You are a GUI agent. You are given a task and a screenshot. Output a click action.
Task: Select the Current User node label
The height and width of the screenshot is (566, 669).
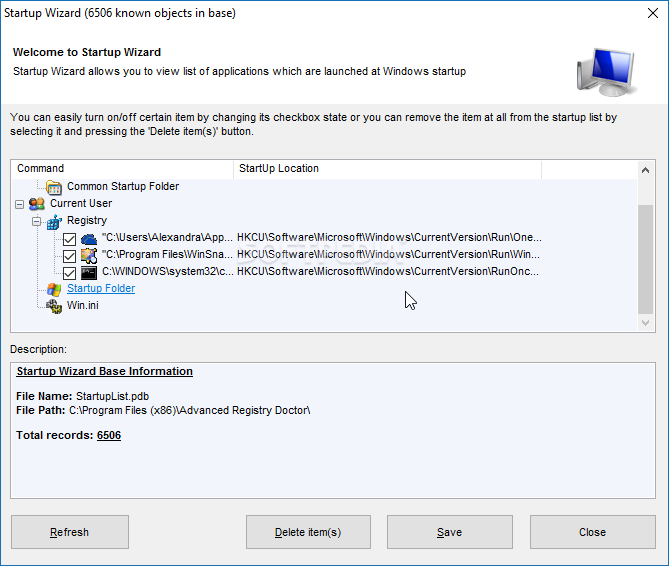coord(81,203)
